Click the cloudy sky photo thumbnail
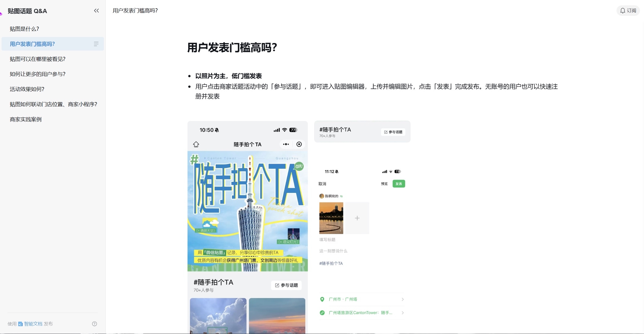644x334 pixels. (x=218, y=316)
